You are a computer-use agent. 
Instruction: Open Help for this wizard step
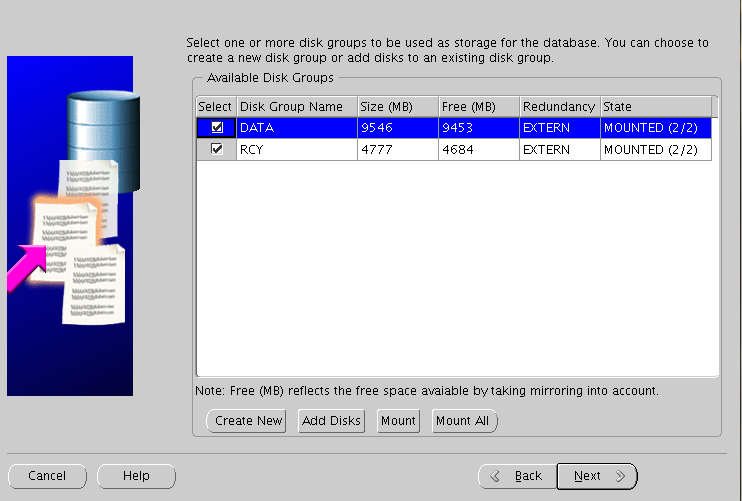click(136, 476)
